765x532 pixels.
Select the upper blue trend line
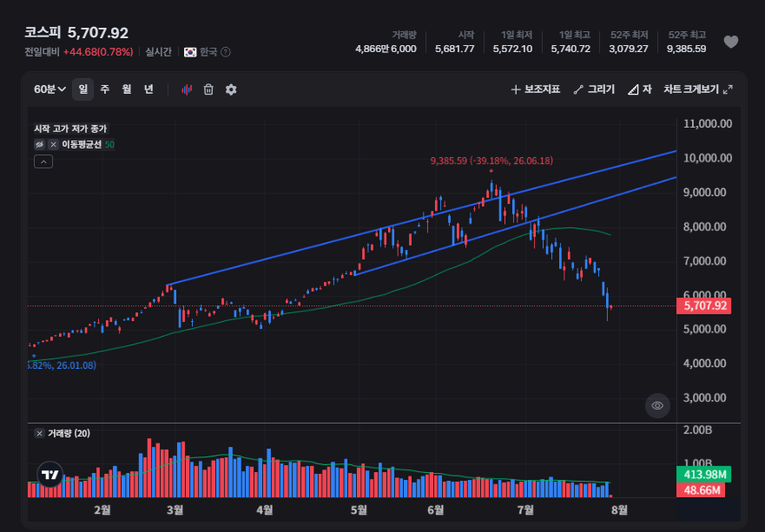[421, 218]
